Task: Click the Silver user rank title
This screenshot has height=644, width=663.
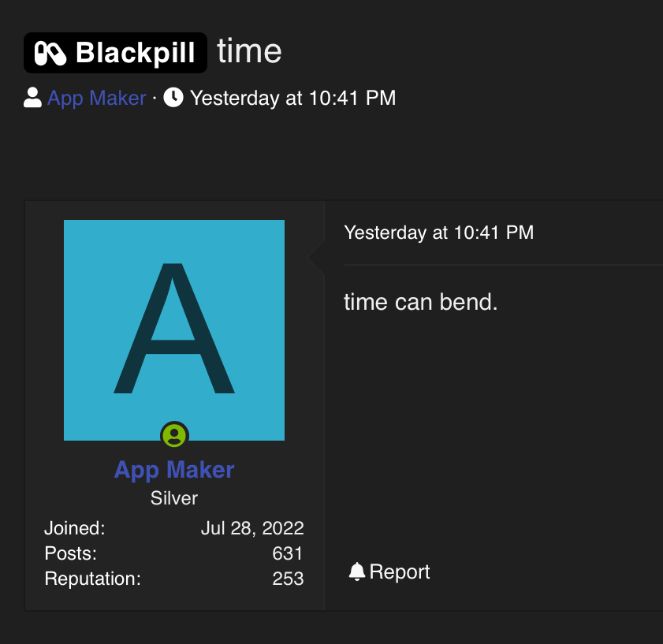Action: (174, 498)
